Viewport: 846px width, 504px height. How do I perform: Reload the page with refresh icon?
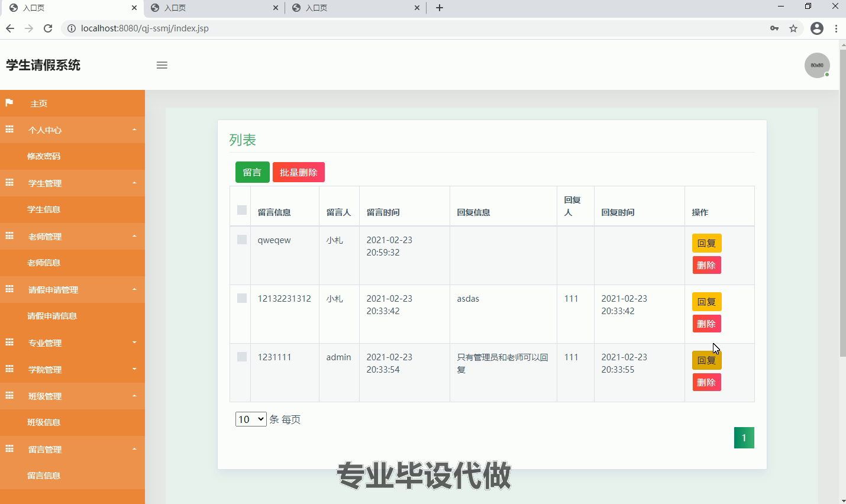tap(48, 28)
